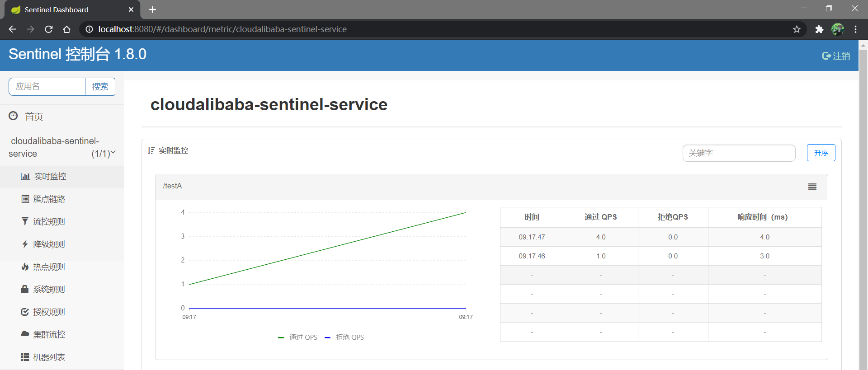Viewport: 868px width, 370px height.
Task: Toggle the 拒绝 QPS legend series
Action: coord(344,337)
